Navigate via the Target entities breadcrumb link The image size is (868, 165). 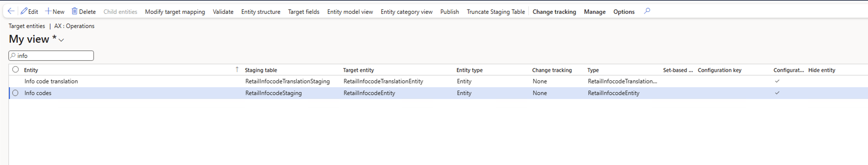[x=27, y=26]
